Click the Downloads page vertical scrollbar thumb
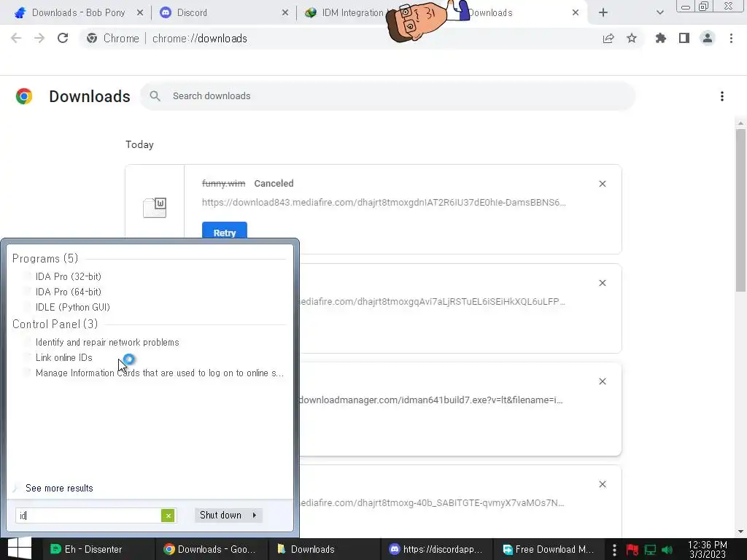Screen dimensions: 747x560 tap(741, 209)
